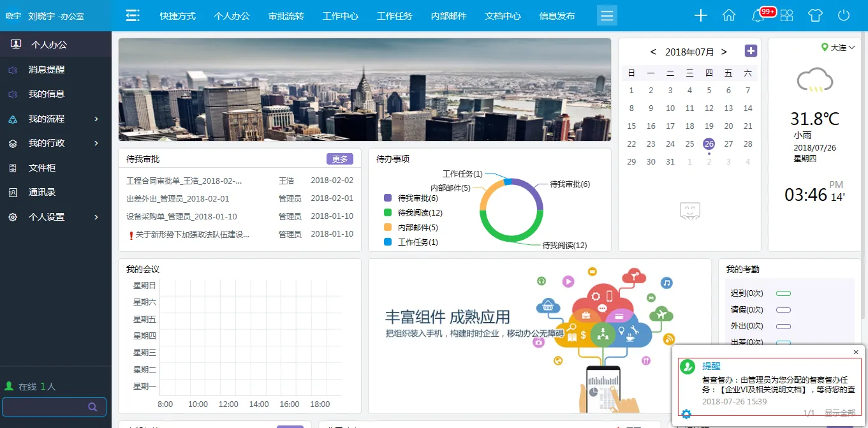The image size is (868, 428).
Task: Toggle 待我阅读 legend item in chart
Action: [413, 213]
